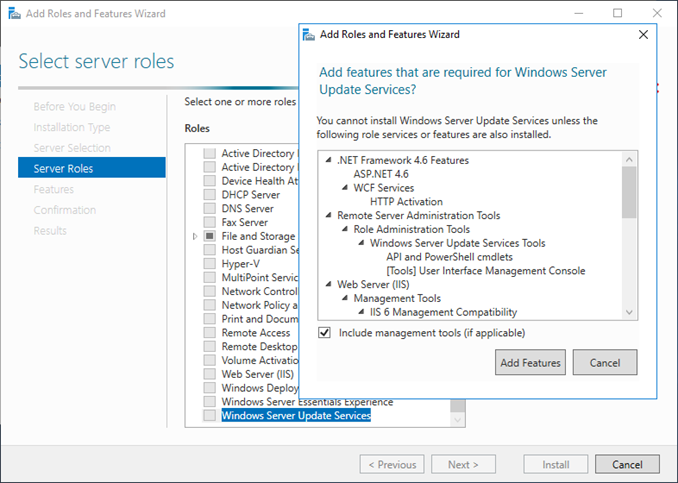Image resolution: width=678 pixels, height=483 pixels.
Task: Open the Server Selection step
Action: click(72, 148)
